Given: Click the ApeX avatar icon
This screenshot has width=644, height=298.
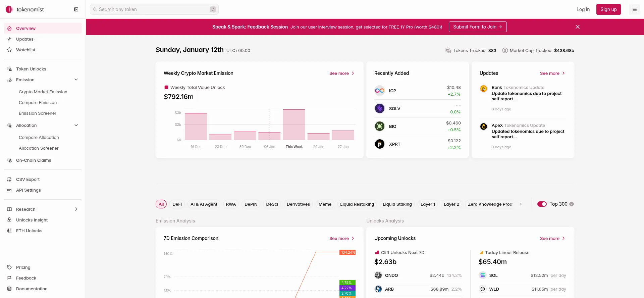Looking at the screenshot, I should click(484, 127).
